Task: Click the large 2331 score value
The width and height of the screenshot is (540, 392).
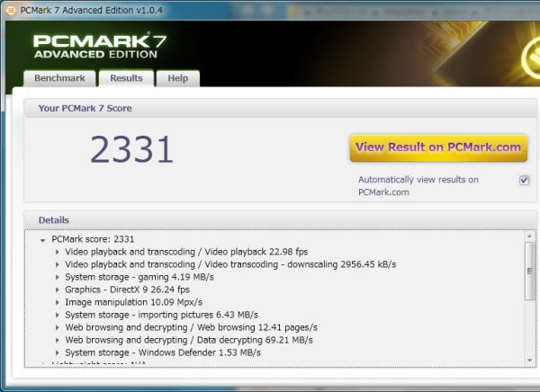Action: (131, 149)
